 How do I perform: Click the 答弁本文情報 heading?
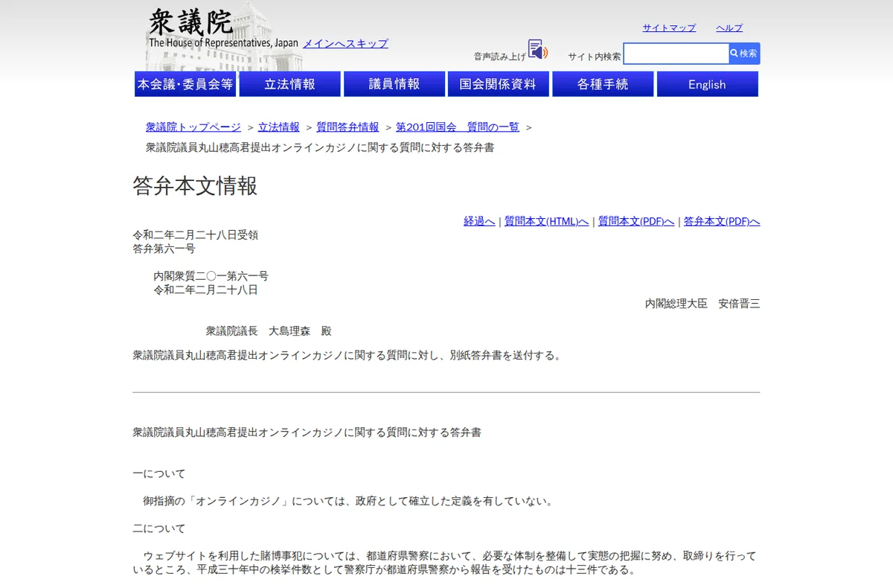(x=195, y=186)
